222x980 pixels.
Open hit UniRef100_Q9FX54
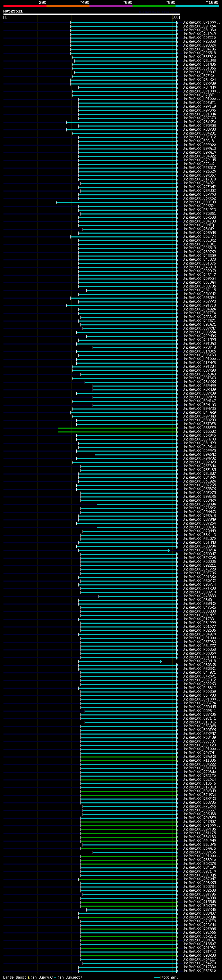pyautogui.click(x=199, y=26)
